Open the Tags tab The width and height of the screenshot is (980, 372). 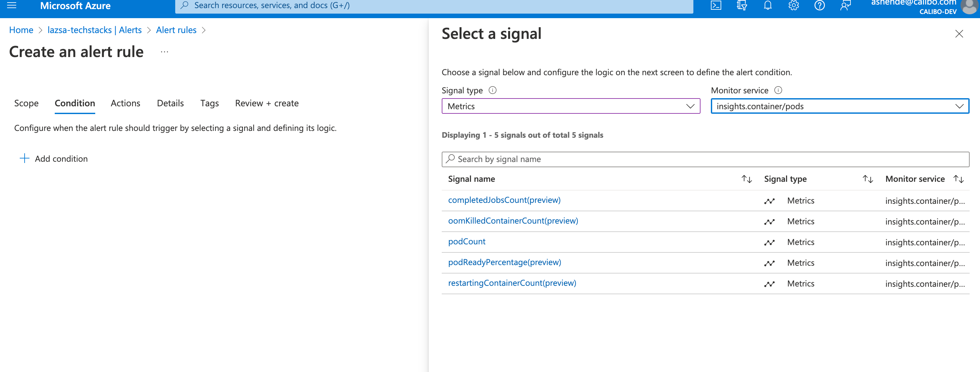210,103
